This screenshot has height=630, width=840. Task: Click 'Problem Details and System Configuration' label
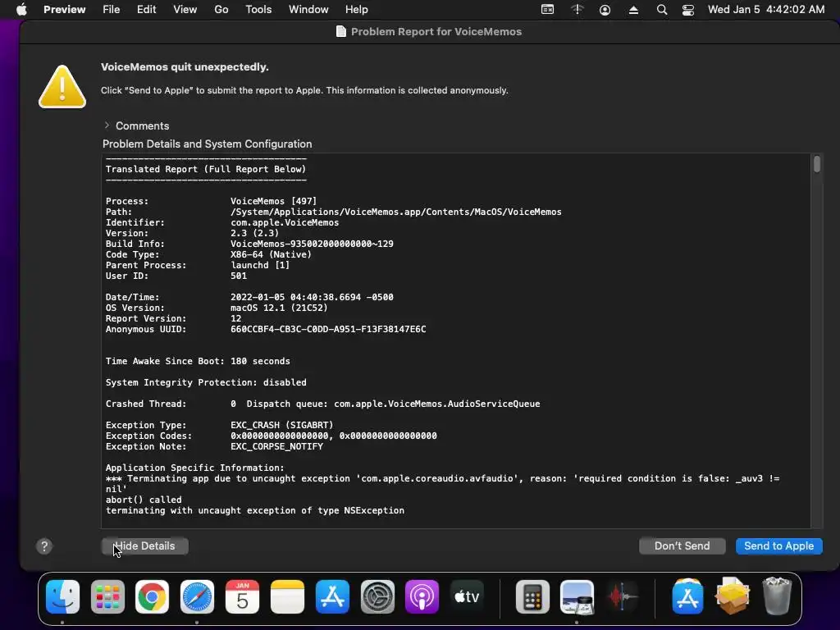point(208,144)
